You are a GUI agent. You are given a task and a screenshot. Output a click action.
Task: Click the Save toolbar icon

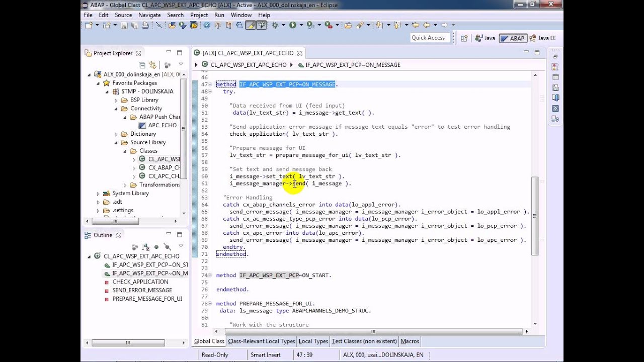point(124,25)
